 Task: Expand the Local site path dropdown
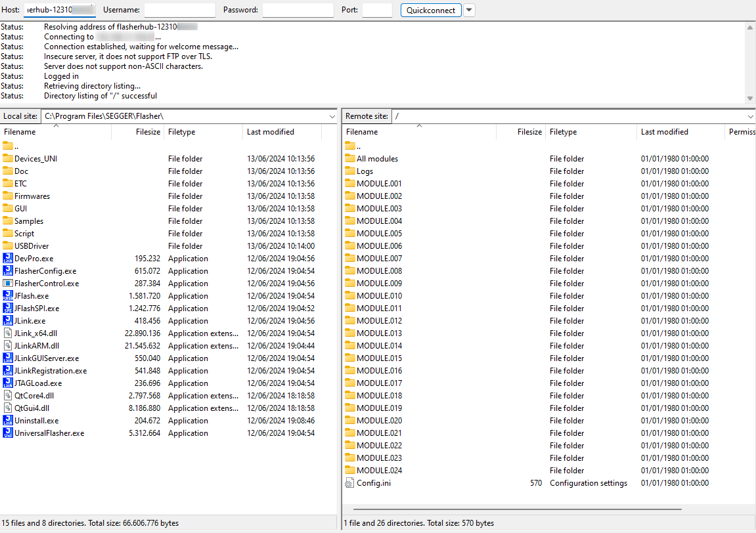click(332, 116)
